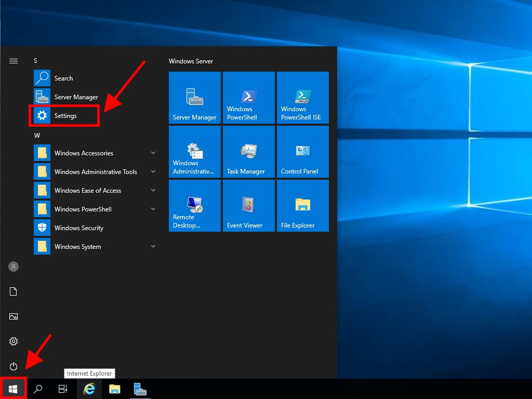Open the Remote Desktop tile
532x399 pixels.
(195, 206)
